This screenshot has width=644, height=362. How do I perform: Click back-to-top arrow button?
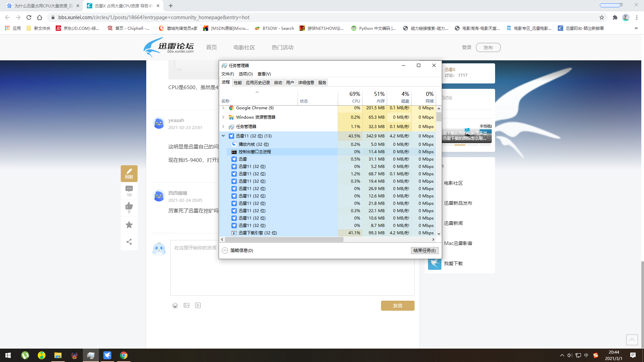[632, 340]
